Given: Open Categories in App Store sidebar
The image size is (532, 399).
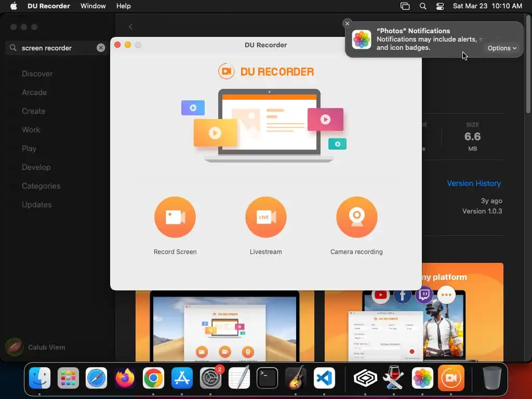Looking at the screenshot, I should point(41,186).
